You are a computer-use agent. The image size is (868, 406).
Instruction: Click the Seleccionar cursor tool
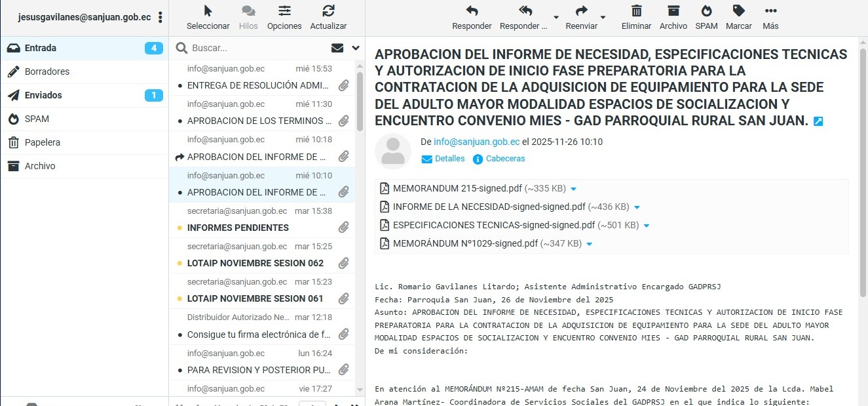coord(208,11)
